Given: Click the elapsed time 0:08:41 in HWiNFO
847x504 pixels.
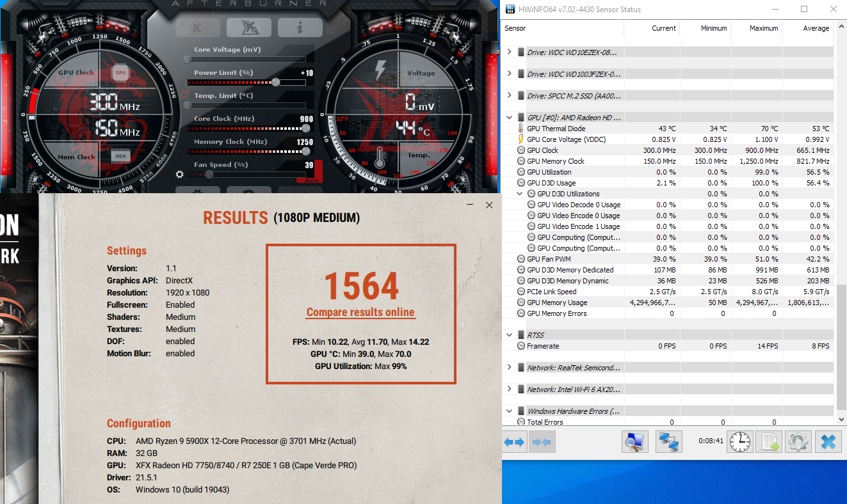Looking at the screenshot, I should tap(710, 441).
